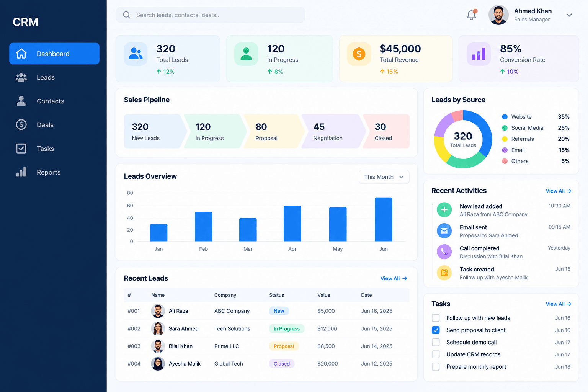Image resolution: width=588 pixels, height=392 pixels.
Task: Open the Dashboard menu label
Action: 53,54
